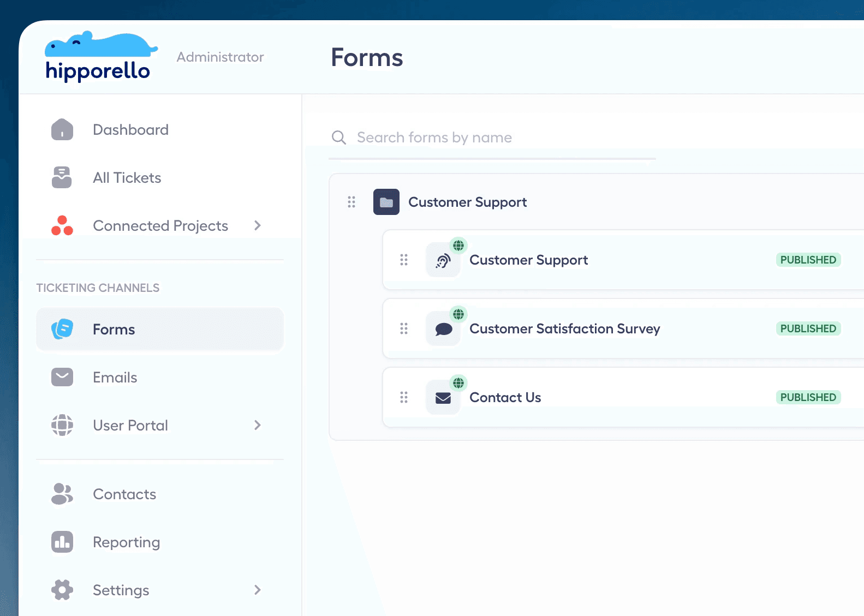
Task: Open Connected Projects in the sidebar
Action: point(160,225)
